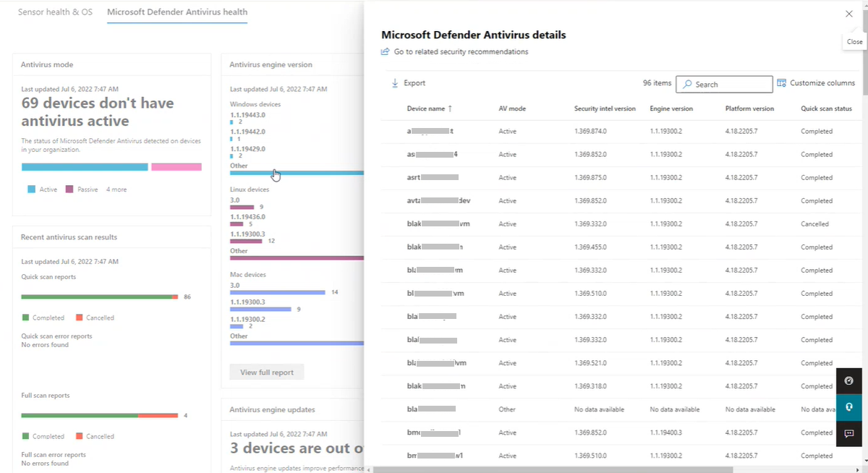Click the Customize columns icon
This screenshot has height=473, width=868.
[x=781, y=83]
